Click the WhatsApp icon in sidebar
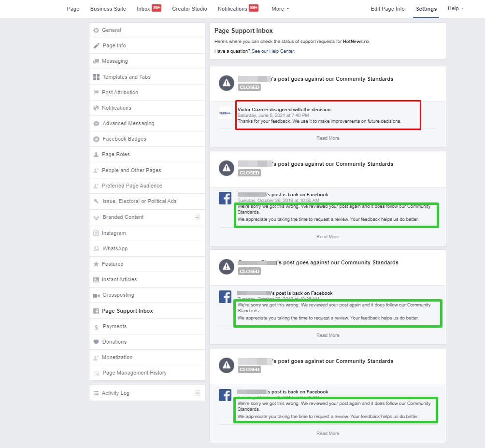 click(x=96, y=249)
